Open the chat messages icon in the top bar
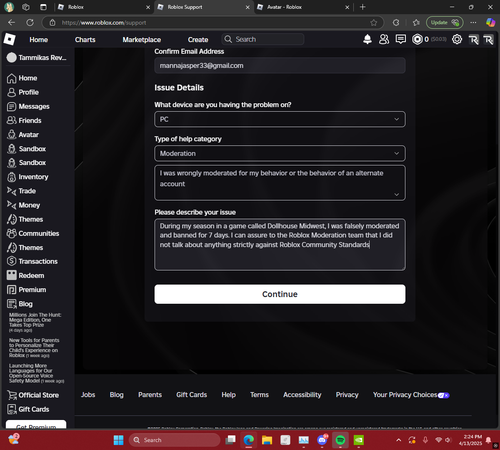500x450 pixels. point(401,39)
